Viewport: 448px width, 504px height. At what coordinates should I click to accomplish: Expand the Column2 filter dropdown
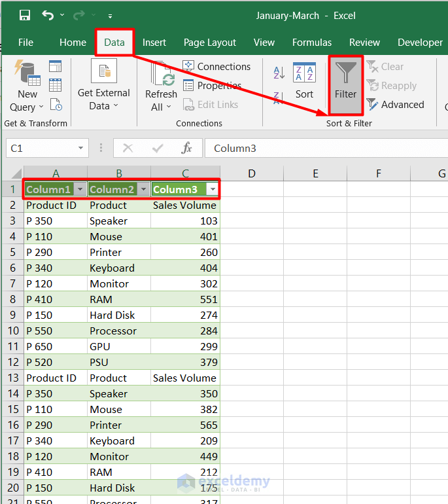point(143,189)
